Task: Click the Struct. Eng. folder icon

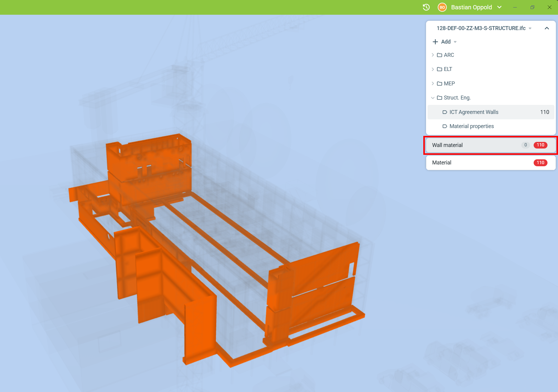Action: [440, 98]
